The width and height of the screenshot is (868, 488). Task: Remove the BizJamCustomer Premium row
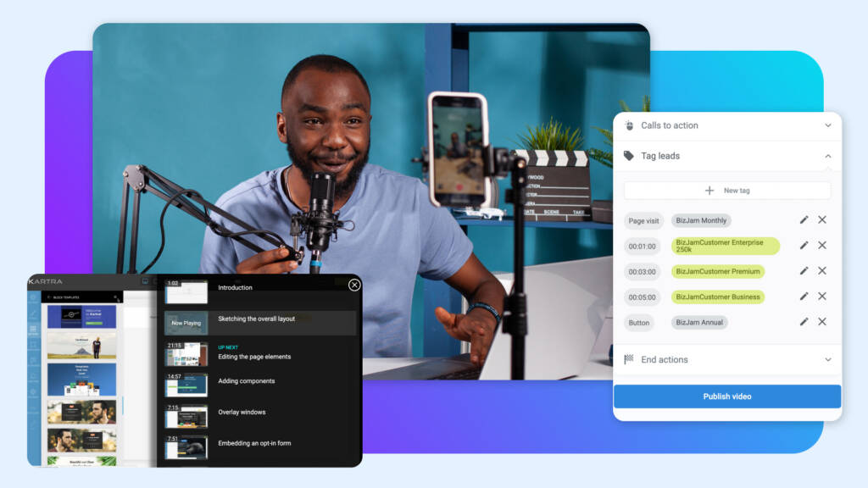tap(822, 270)
